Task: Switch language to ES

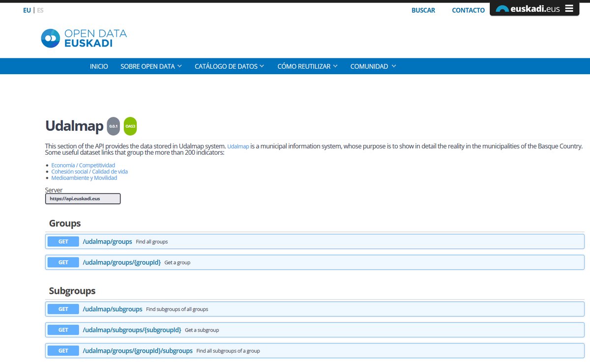Action: (40, 10)
